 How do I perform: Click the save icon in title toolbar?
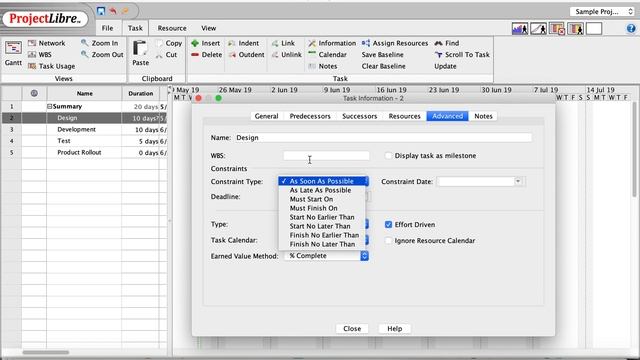(101, 11)
